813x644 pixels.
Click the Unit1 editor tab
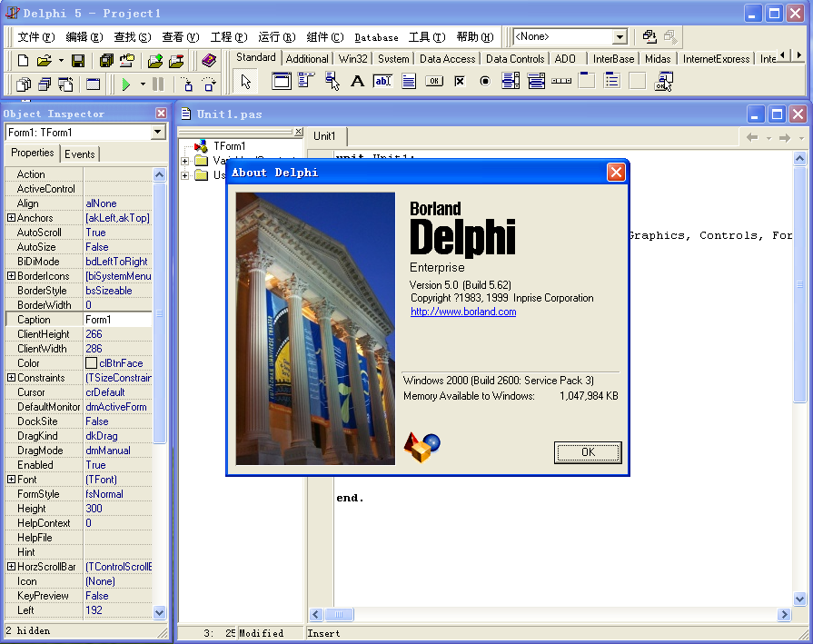point(324,136)
